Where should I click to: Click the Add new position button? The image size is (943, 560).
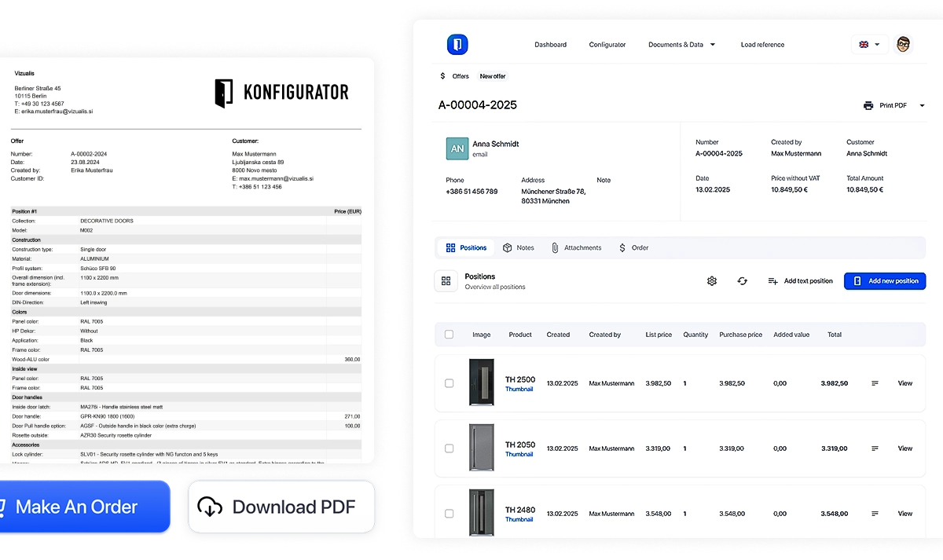pyautogui.click(x=885, y=281)
